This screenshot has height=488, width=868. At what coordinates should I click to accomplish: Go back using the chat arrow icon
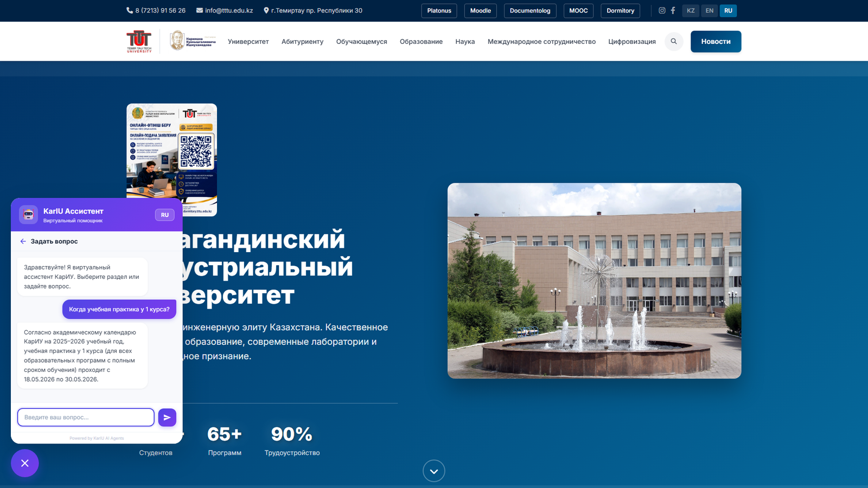(x=23, y=241)
